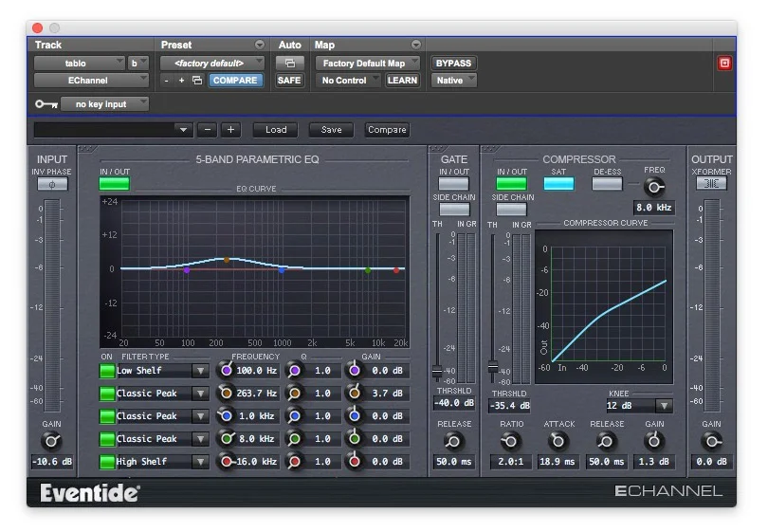This screenshot has height=532, width=768.
Task: Click the orange 3.7 dB gain knob
Action: pos(355,393)
